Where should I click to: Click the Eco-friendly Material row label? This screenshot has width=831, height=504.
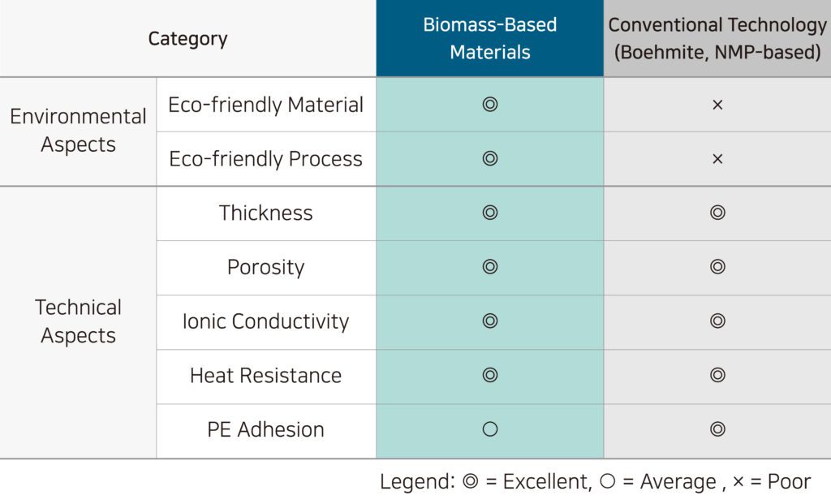pos(265,105)
